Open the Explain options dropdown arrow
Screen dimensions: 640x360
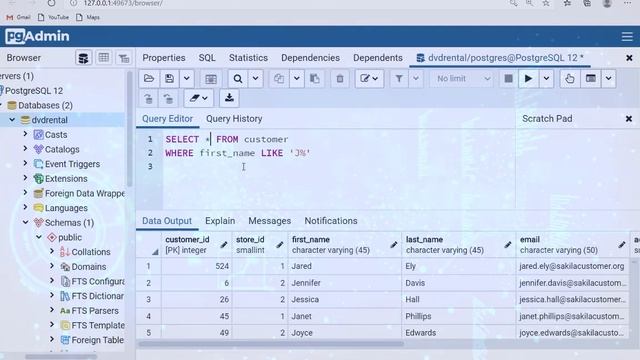click(609, 79)
